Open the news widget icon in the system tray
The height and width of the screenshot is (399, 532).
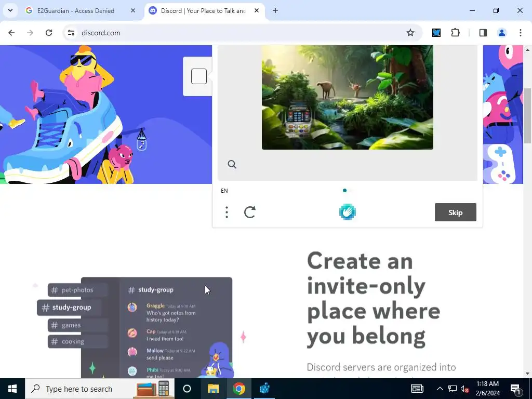pyautogui.click(x=417, y=389)
